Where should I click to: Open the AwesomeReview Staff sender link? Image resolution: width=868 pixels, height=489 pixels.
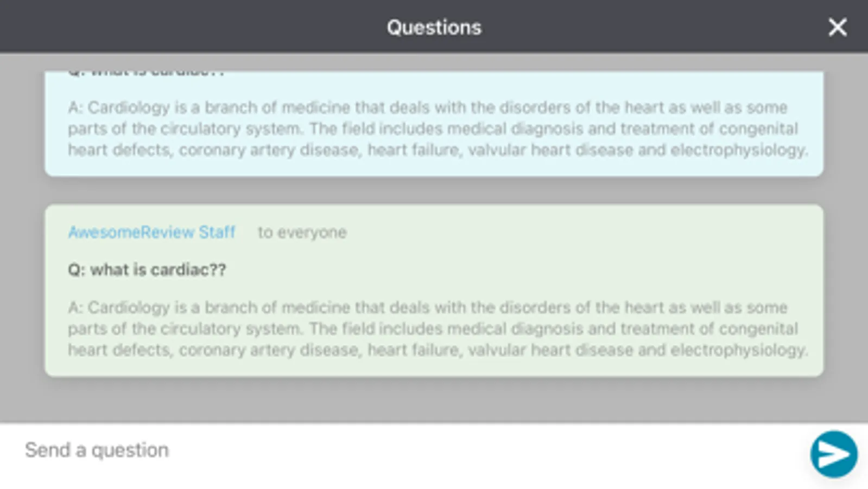click(x=151, y=233)
